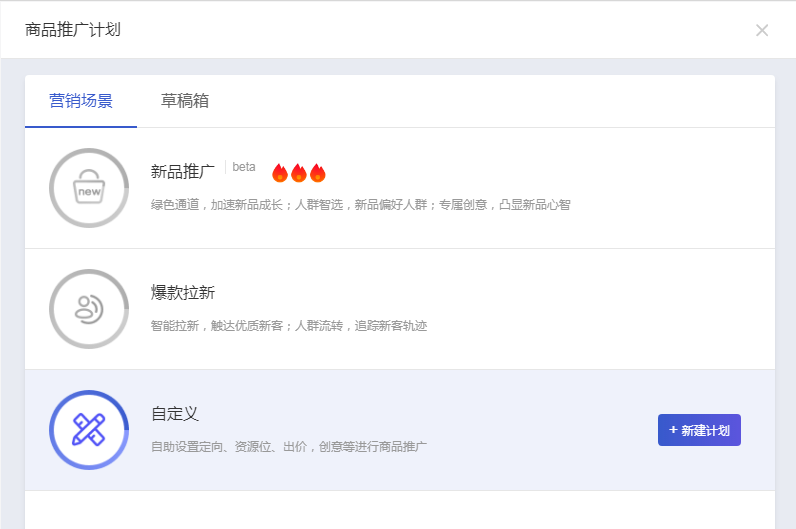The height and width of the screenshot is (529, 796).
Task: Click the 商品推广计划 dialog title
Action: coord(73,30)
